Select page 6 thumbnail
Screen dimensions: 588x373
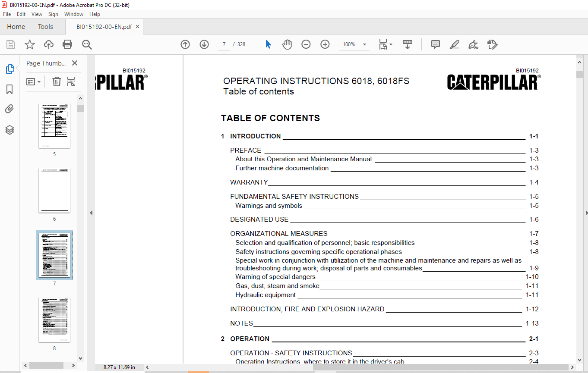point(54,190)
